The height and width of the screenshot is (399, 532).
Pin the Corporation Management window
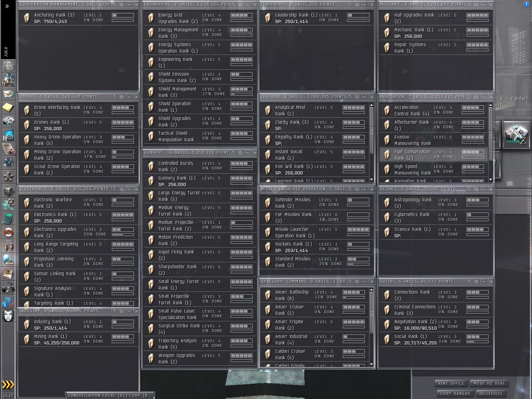115,5
